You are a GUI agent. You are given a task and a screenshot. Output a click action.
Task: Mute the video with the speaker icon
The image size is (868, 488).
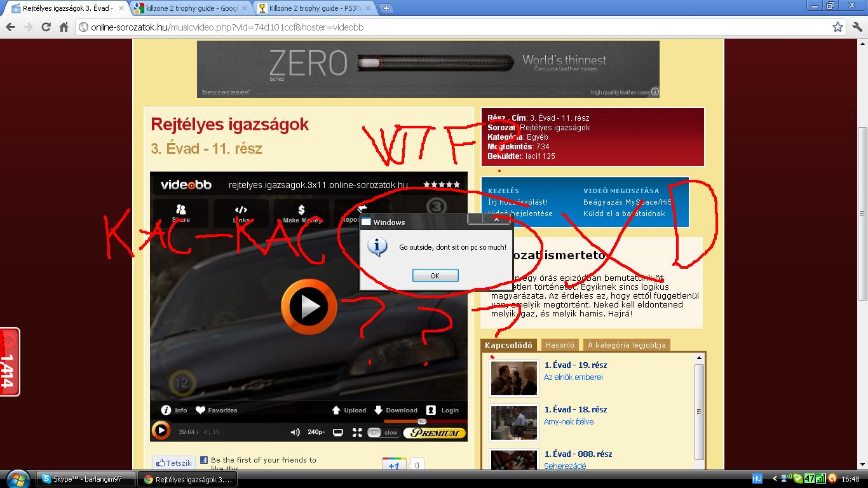tap(295, 432)
